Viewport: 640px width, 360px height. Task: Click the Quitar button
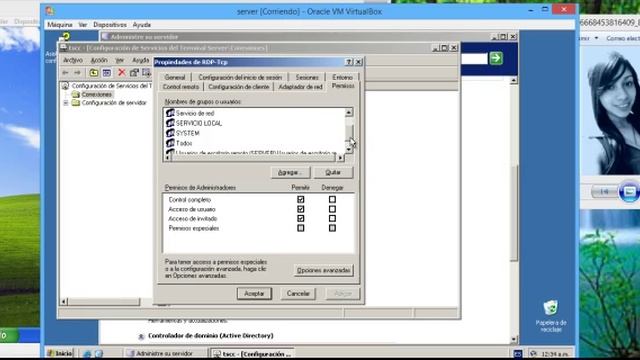click(333, 173)
